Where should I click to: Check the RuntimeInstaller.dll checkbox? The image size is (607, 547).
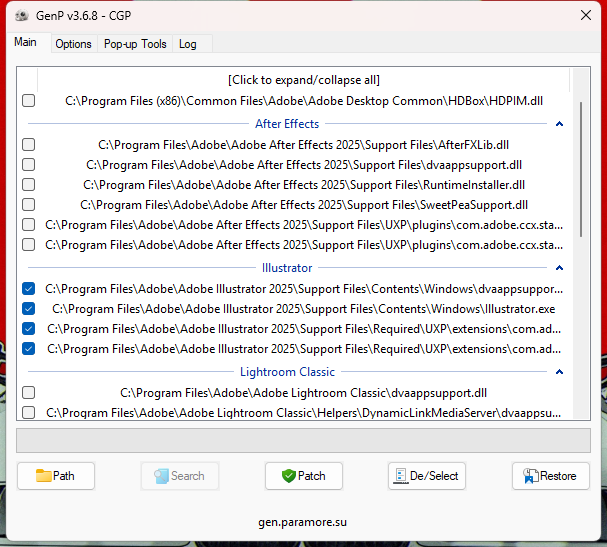point(29,185)
